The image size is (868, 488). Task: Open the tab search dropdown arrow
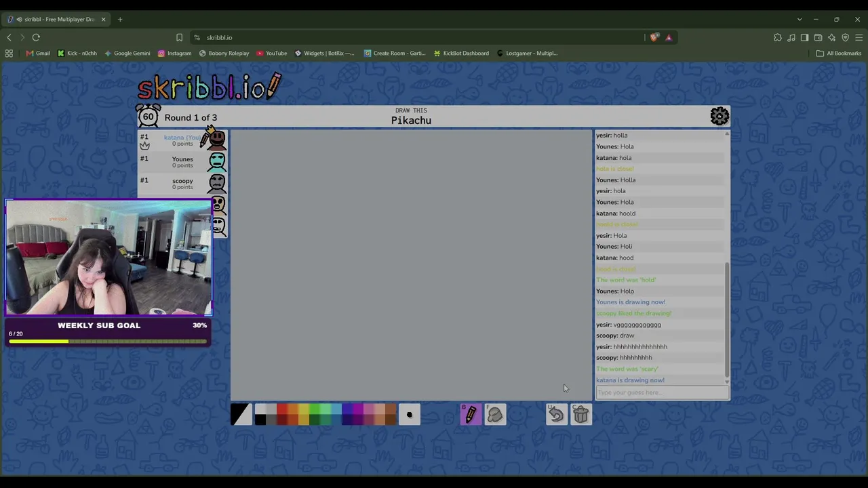click(800, 19)
